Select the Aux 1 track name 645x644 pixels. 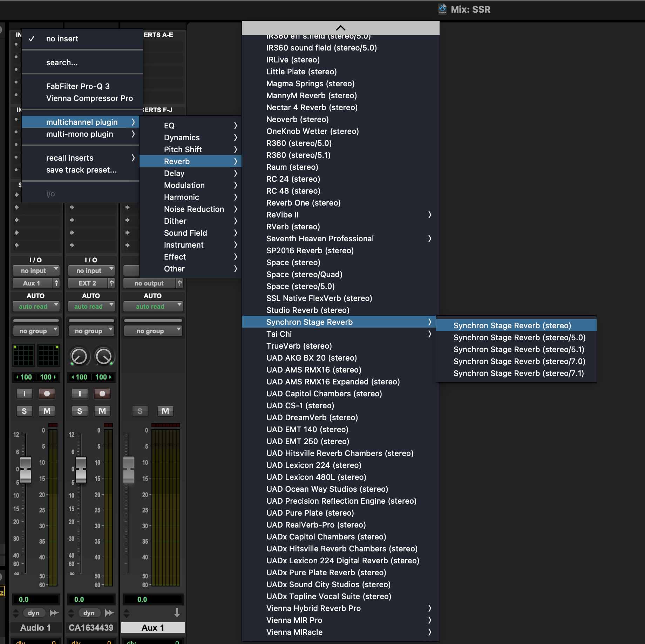coord(153,628)
